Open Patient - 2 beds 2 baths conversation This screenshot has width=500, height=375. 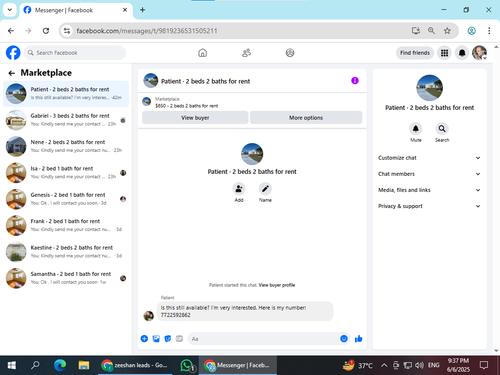pyautogui.click(x=66, y=93)
